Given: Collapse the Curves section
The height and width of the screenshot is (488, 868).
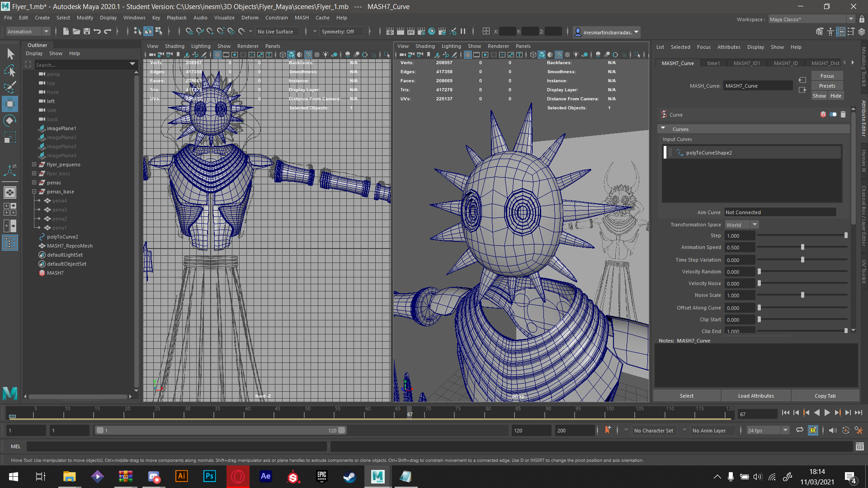Looking at the screenshot, I should pos(663,129).
